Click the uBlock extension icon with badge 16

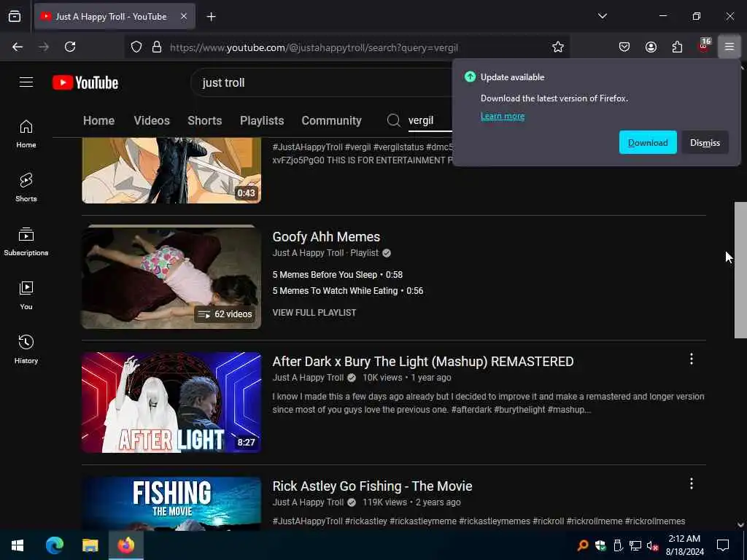pyautogui.click(x=704, y=46)
